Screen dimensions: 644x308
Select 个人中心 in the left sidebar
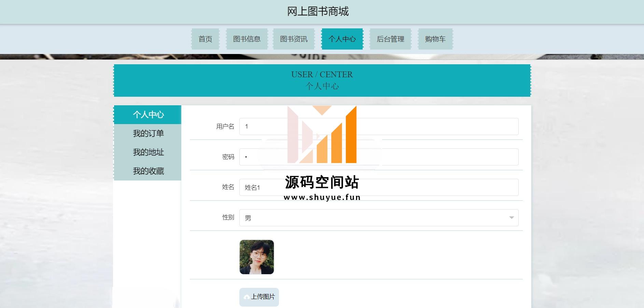[148, 115]
